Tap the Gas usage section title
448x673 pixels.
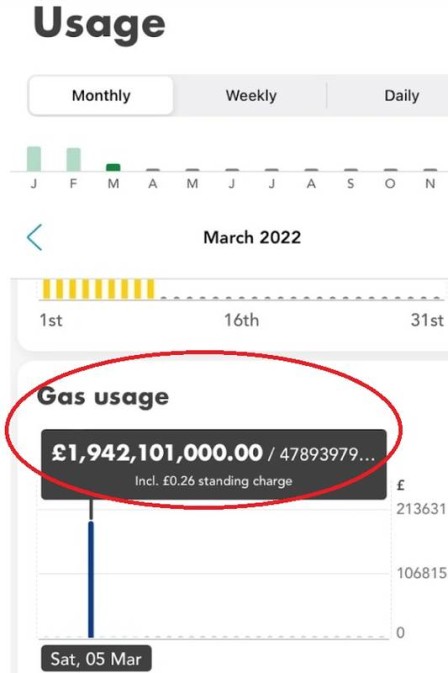(103, 397)
